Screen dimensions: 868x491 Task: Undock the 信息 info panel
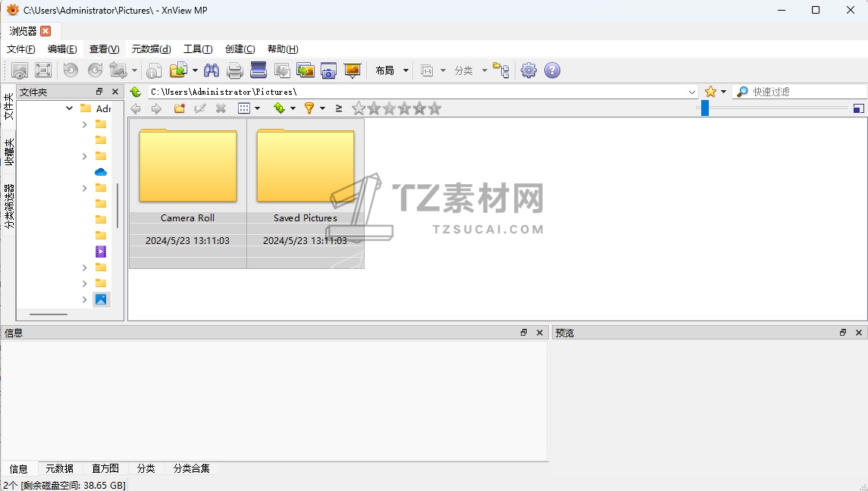pyautogui.click(x=524, y=333)
